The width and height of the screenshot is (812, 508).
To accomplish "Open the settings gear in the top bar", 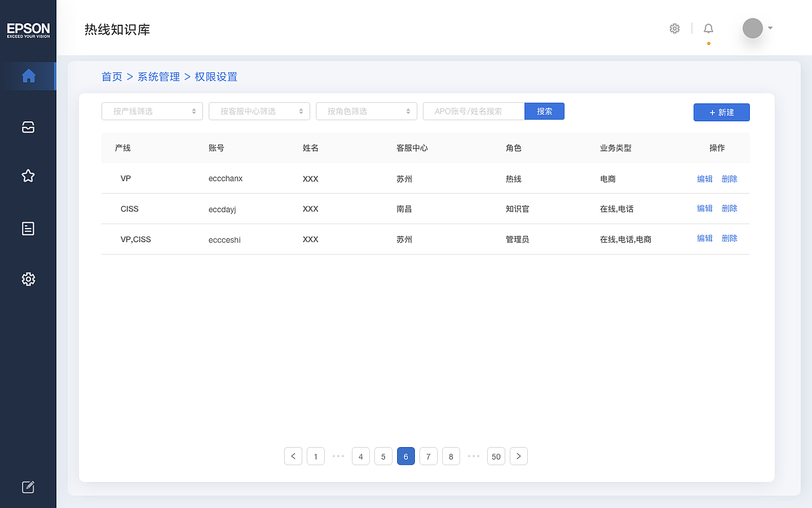I will click(674, 28).
